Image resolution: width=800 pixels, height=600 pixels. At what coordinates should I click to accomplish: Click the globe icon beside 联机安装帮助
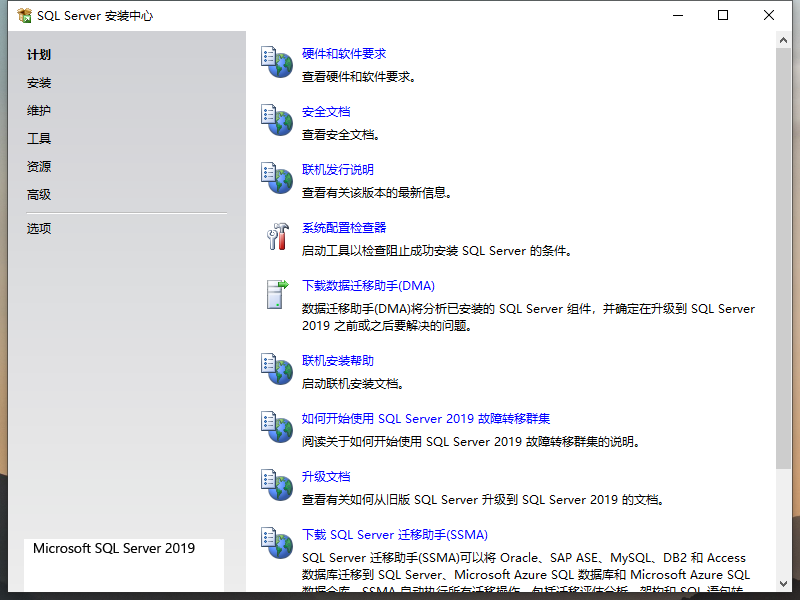pyautogui.click(x=277, y=369)
